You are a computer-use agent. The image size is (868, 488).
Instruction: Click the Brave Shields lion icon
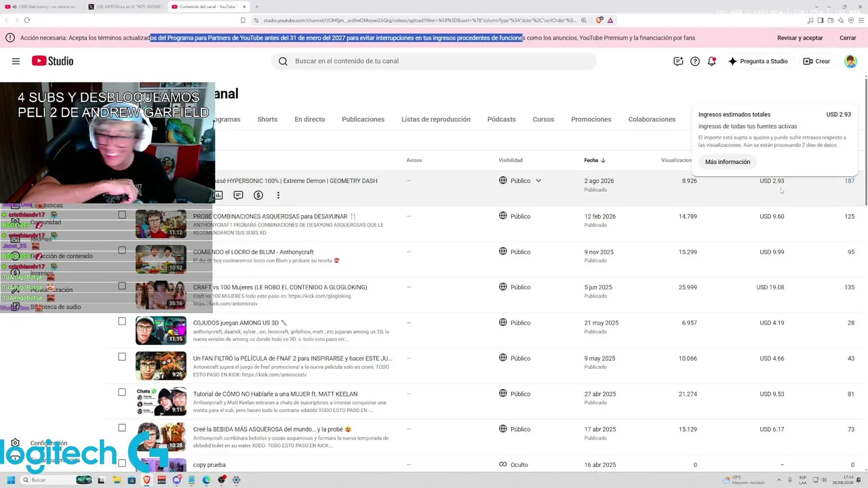point(599,20)
